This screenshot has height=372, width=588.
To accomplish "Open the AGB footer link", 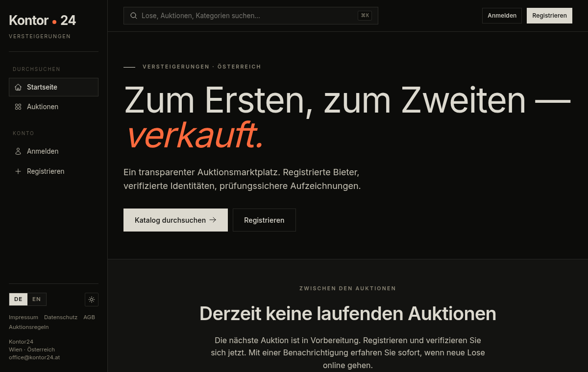I will click(89, 317).
